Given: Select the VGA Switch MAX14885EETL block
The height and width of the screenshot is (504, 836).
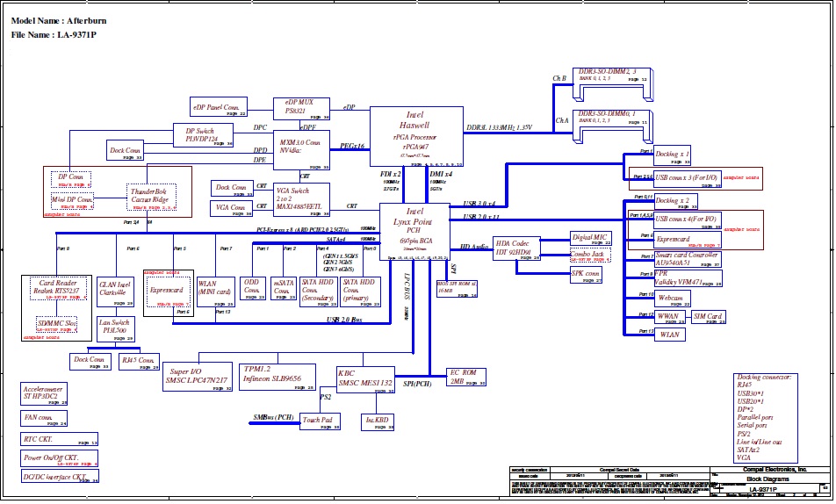Looking at the screenshot, I should pyautogui.click(x=301, y=200).
